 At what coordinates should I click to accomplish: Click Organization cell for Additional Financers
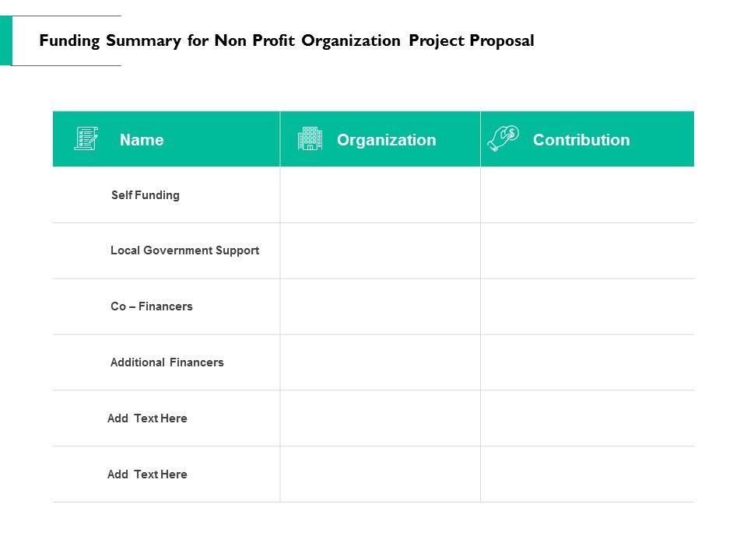(380, 362)
